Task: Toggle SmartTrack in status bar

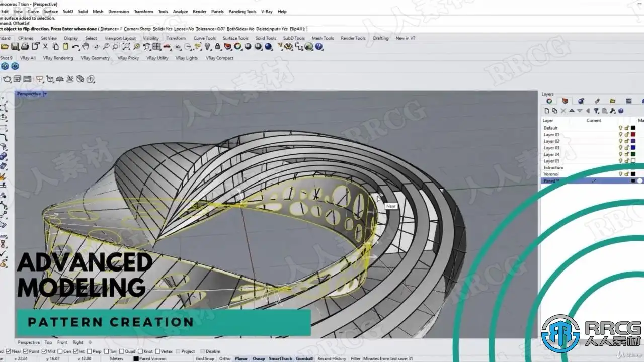Action: pyautogui.click(x=280, y=358)
